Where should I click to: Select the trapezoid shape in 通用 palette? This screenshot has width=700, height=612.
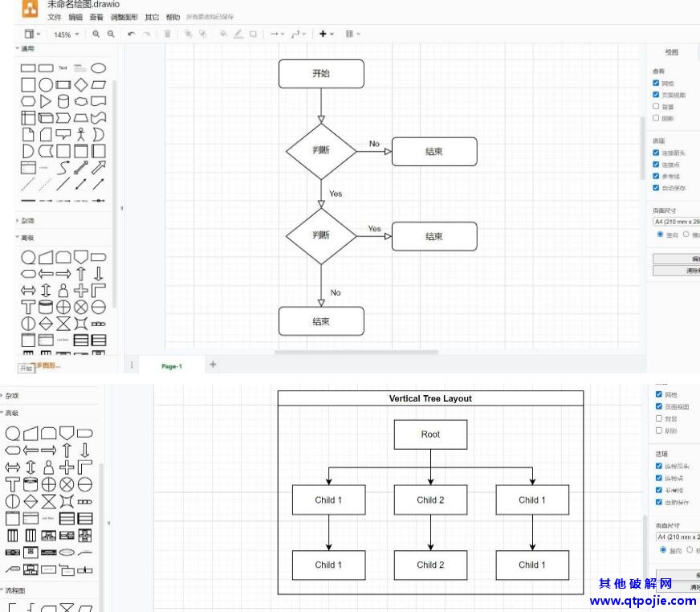coord(81,118)
